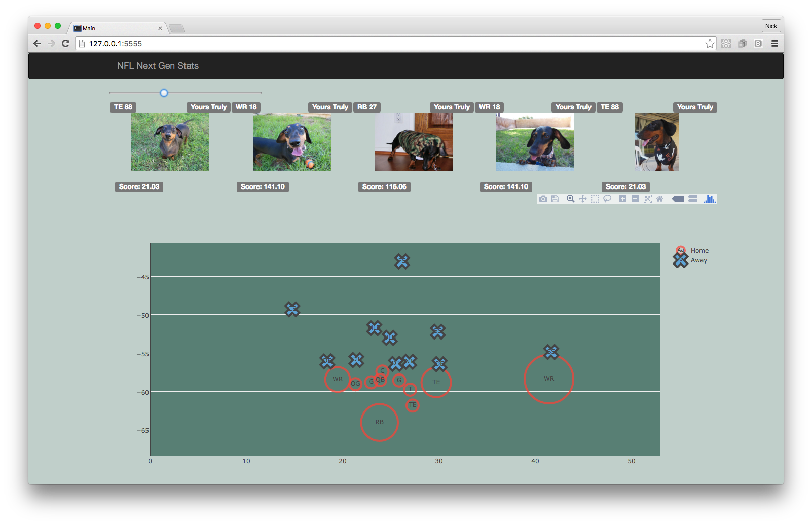Toggle the Away trace in legend

coord(690,260)
